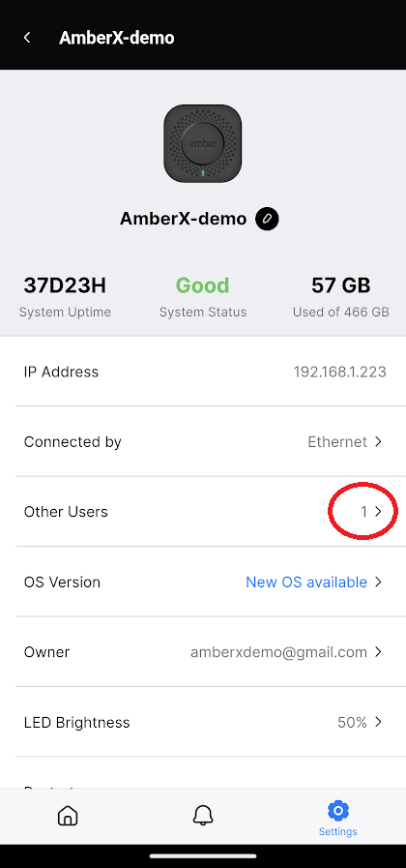406x868 pixels.
Task: Tap the IP Address row
Action: coord(203,372)
